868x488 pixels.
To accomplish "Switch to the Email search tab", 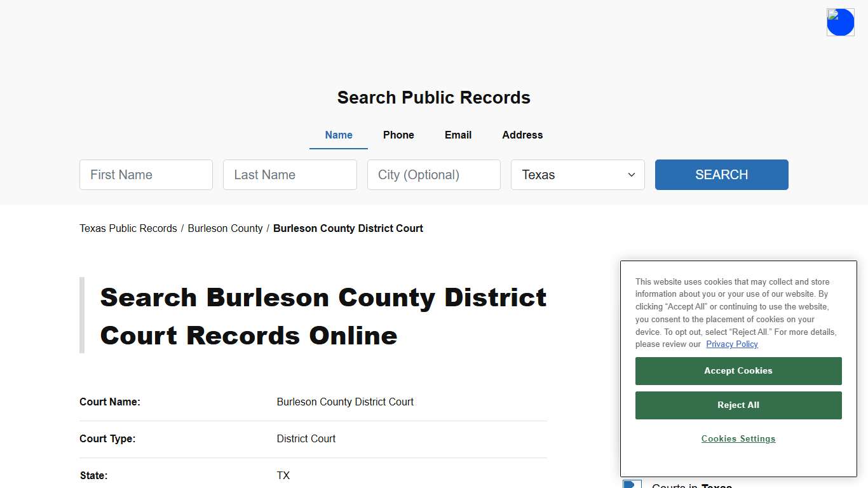I will coord(458,135).
